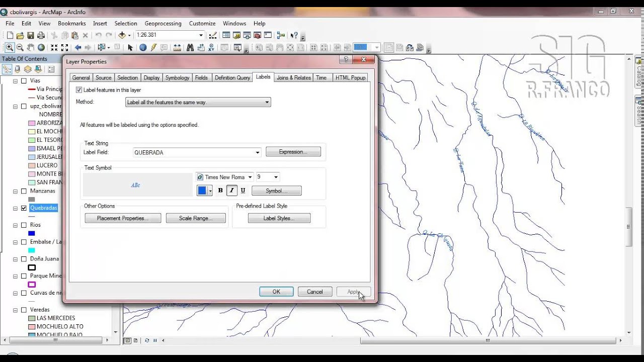Click List By Visibility icon in Table Of Contents
Viewport: 644px width, 362px height.
28,69
